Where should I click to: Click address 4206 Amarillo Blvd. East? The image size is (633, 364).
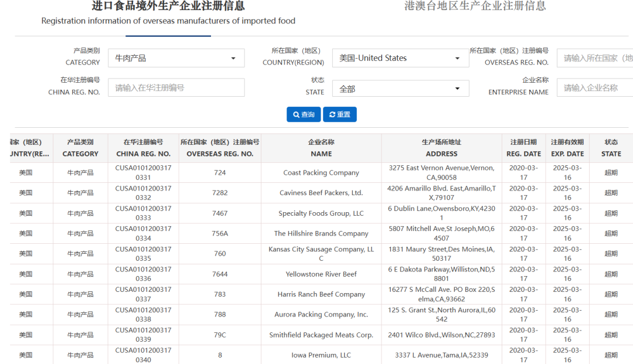tap(442, 193)
